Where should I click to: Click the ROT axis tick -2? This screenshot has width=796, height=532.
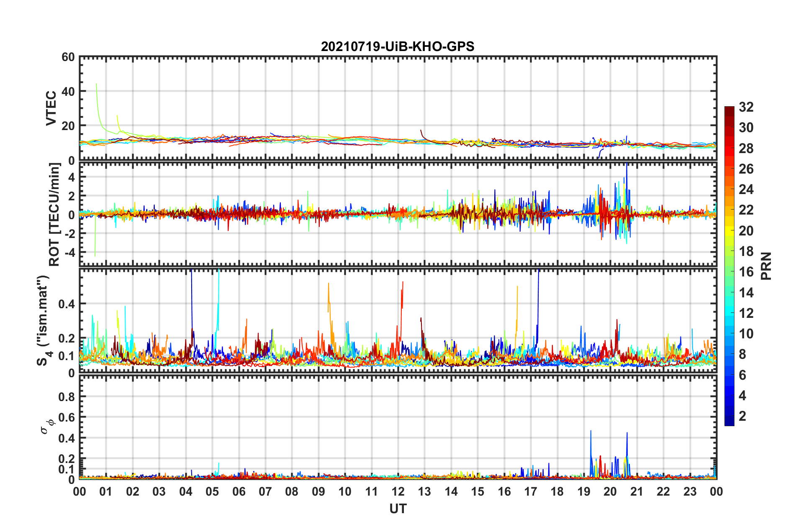[x=70, y=233]
